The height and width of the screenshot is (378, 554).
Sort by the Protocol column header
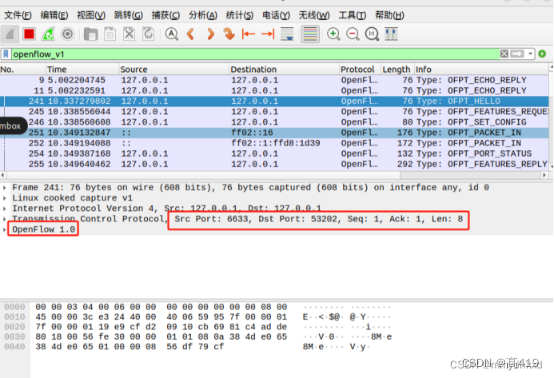click(x=360, y=69)
